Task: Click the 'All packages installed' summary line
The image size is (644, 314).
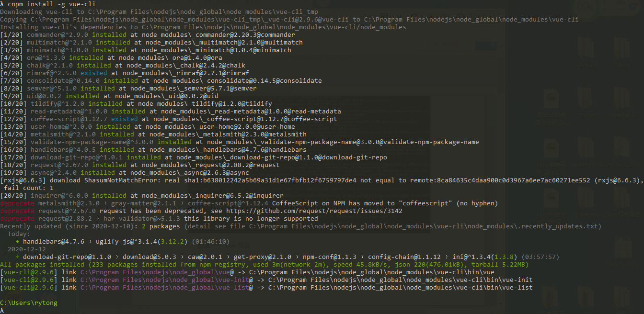Action: click(x=264, y=264)
